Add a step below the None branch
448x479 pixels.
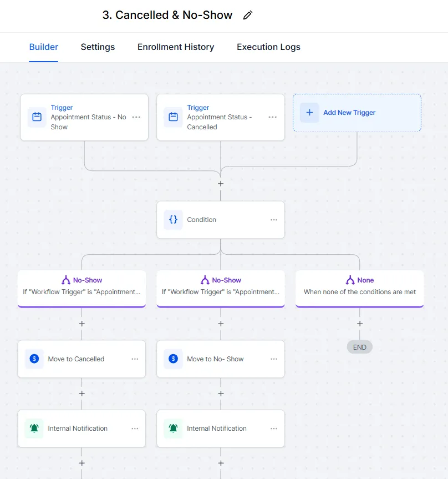[x=360, y=324]
